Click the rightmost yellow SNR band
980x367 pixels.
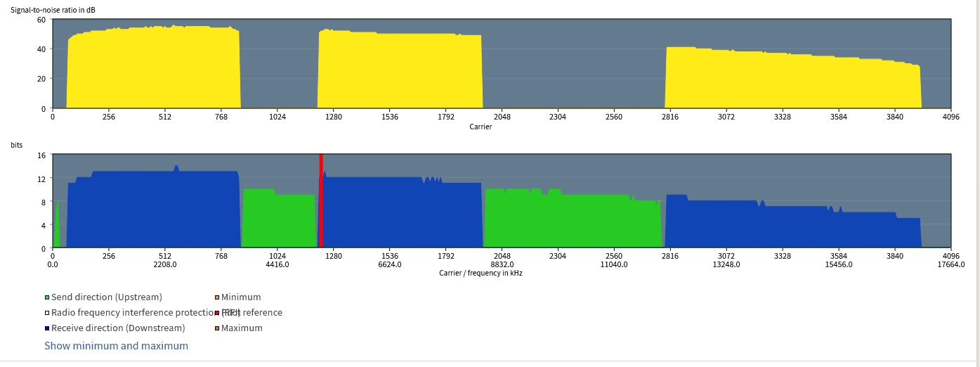click(792, 82)
